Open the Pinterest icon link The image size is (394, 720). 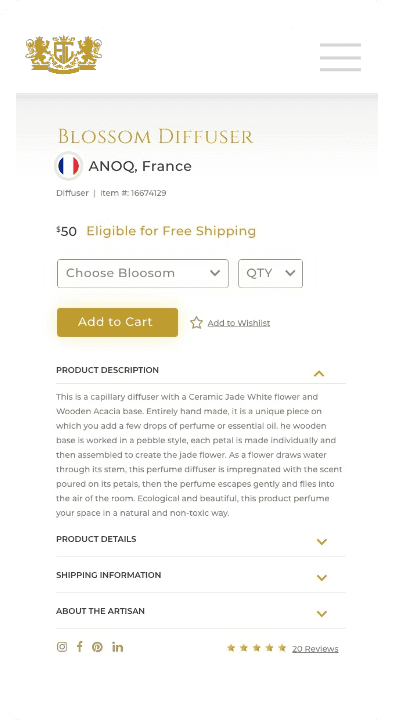pos(97,647)
